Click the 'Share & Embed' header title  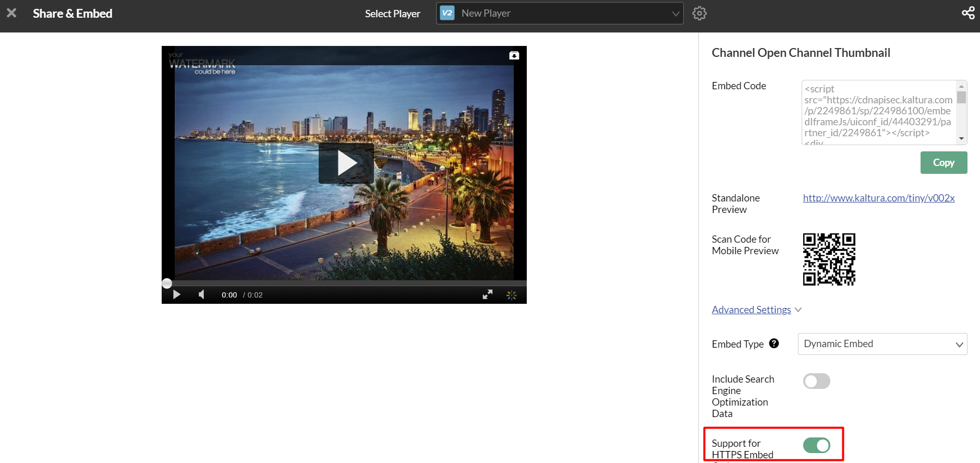(72, 14)
